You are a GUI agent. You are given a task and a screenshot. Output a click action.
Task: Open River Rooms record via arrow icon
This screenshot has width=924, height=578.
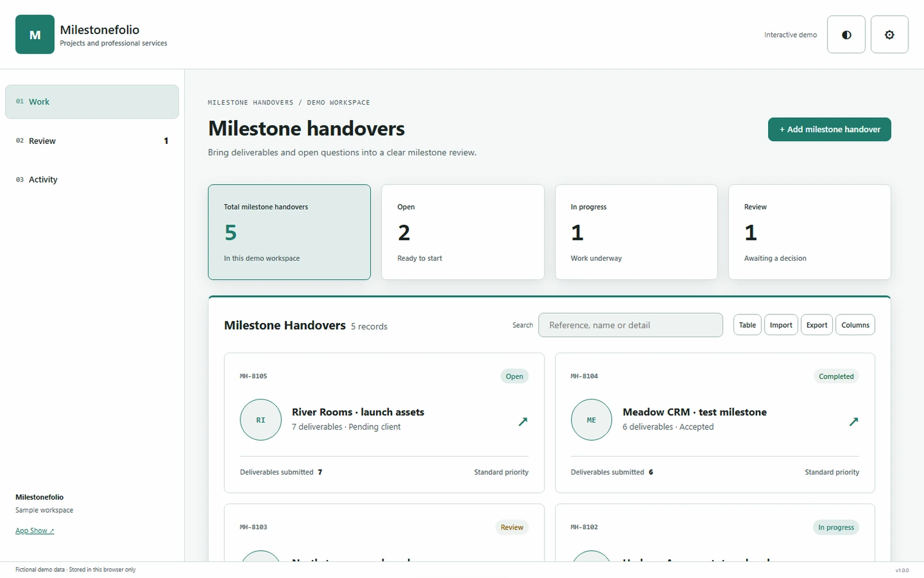[x=523, y=421]
